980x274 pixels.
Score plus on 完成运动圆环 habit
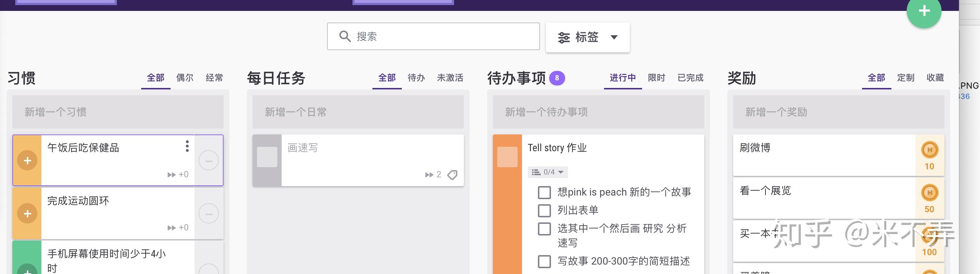pyautogui.click(x=27, y=213)
